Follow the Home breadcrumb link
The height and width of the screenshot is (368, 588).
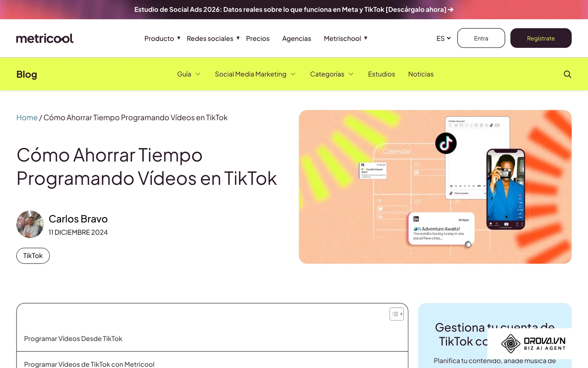[27, 117]
